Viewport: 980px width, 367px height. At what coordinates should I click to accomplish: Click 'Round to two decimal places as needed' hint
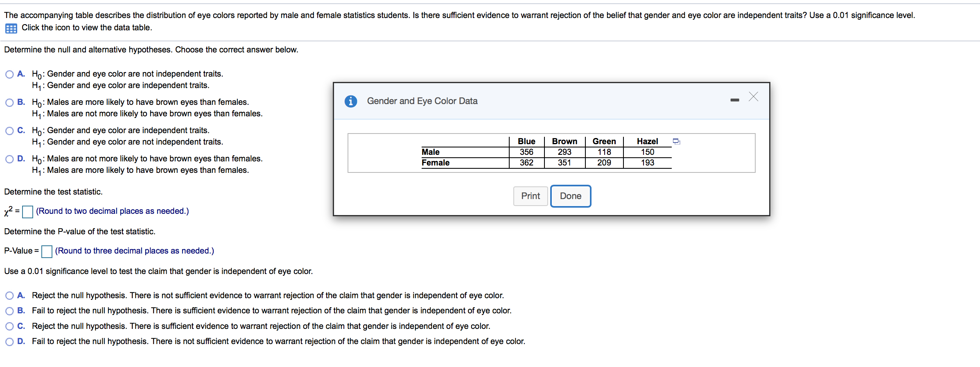(113, 211)
